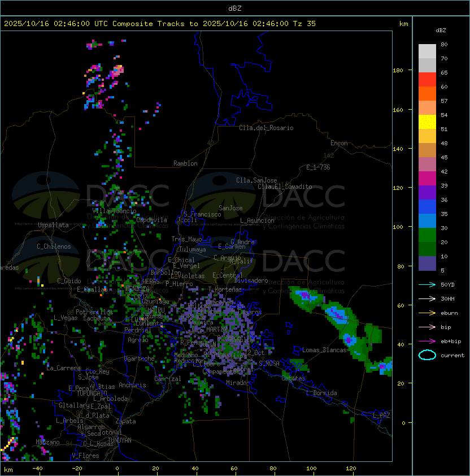Click the Zapata map label

pyautogui.click(x=125, y=421)
